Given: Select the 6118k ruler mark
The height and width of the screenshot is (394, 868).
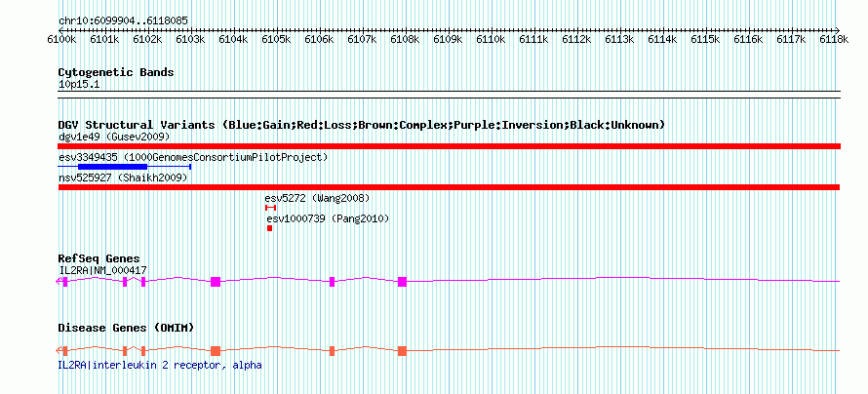Looking at the screenshot, I should tap(833, 39).
